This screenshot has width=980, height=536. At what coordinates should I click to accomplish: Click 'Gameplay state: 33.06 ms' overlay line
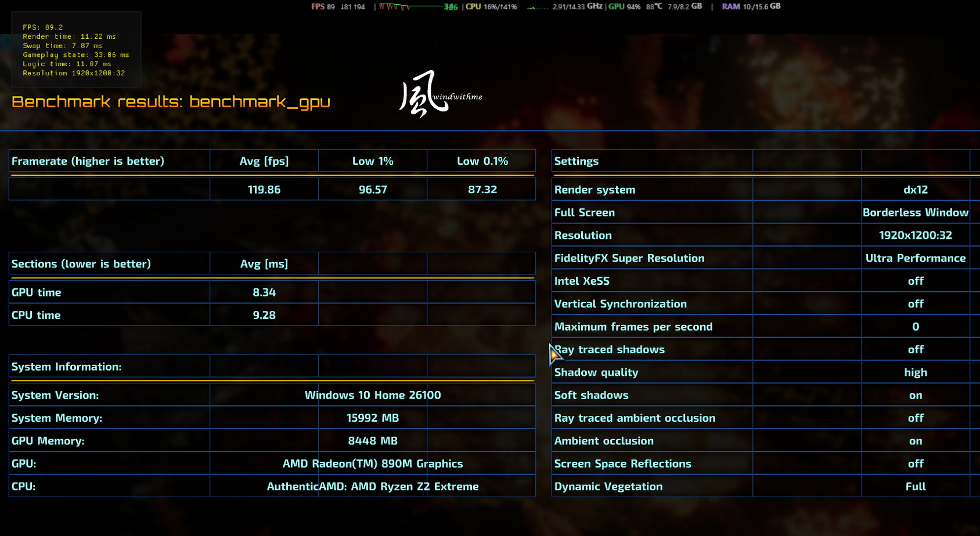(76, 55)
